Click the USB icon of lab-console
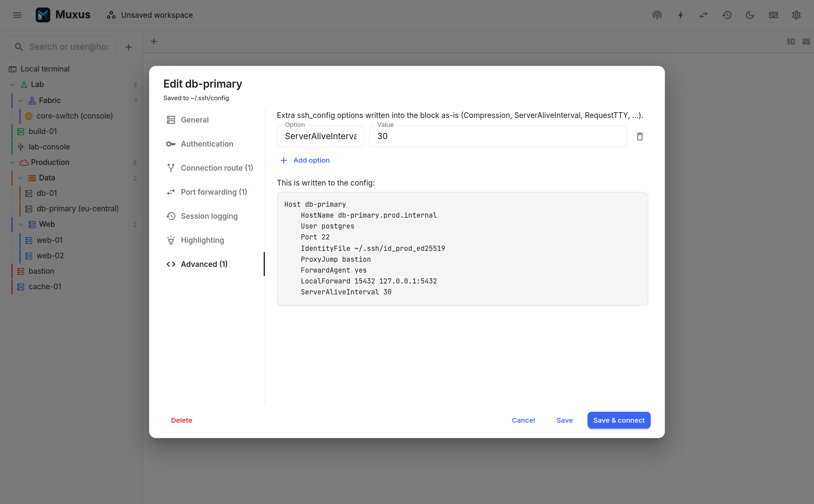Viewport: 814px width, 504px height. tap(21, 147)
